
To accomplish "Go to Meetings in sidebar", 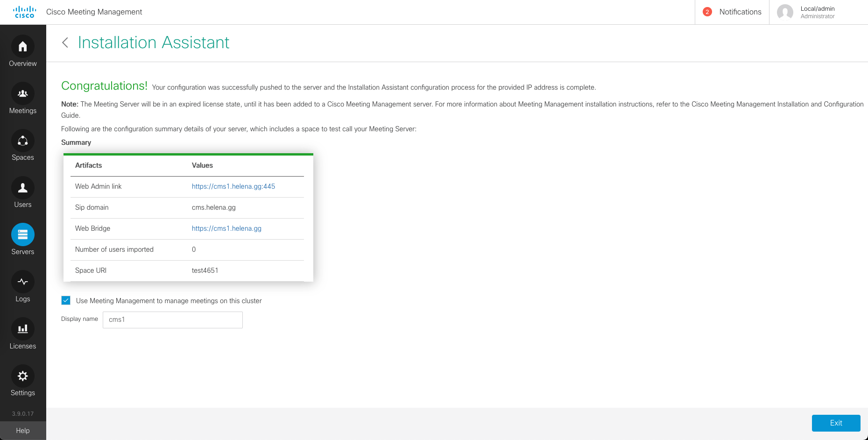I will pos(22,94).
